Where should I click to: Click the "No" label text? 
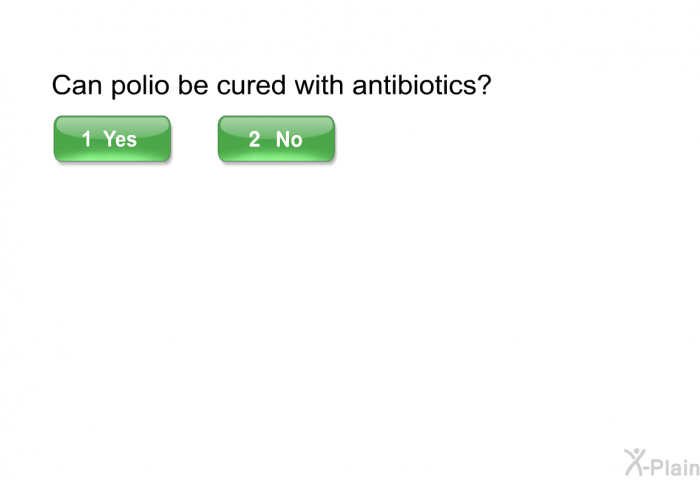click(x=289, y=139)
